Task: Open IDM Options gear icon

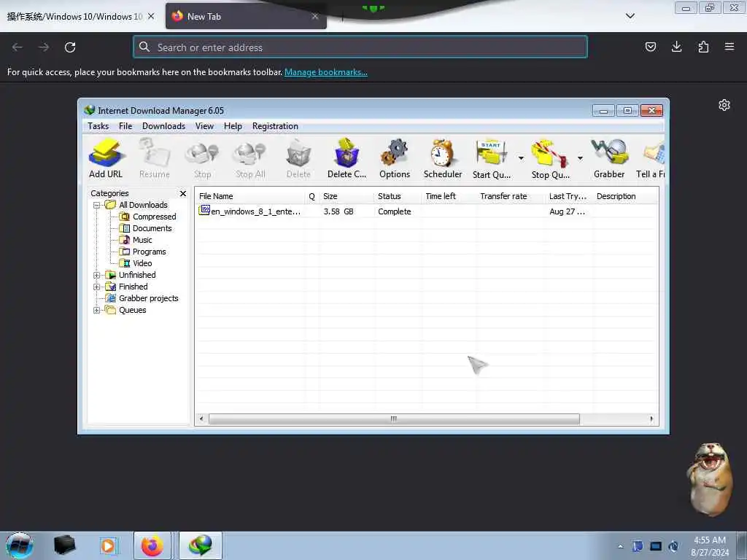Action: (395, 158)
